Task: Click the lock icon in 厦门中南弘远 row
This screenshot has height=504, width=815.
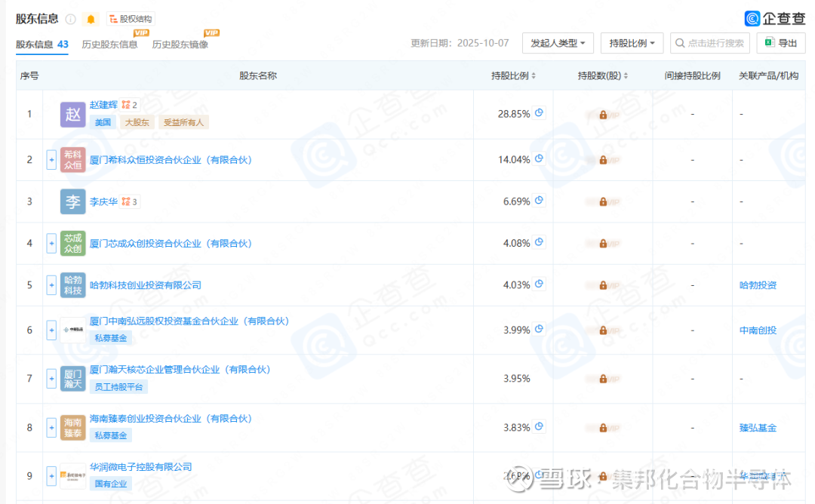Action: 603,330
